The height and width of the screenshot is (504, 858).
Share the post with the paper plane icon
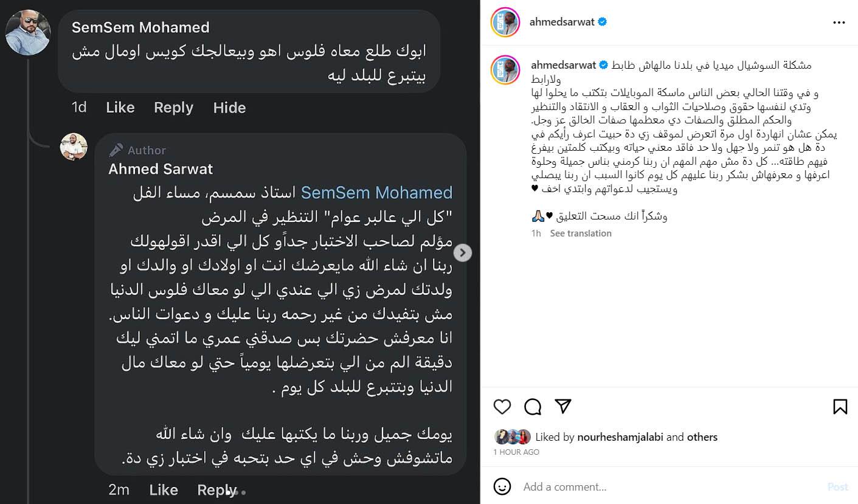click(x=563, y=407)
